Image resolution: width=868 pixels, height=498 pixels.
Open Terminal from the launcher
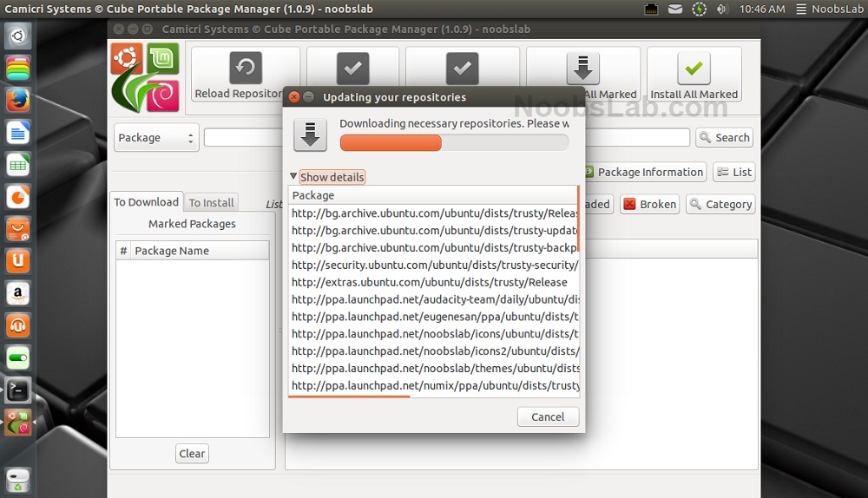pyautogui.click(x=17, y=390)
